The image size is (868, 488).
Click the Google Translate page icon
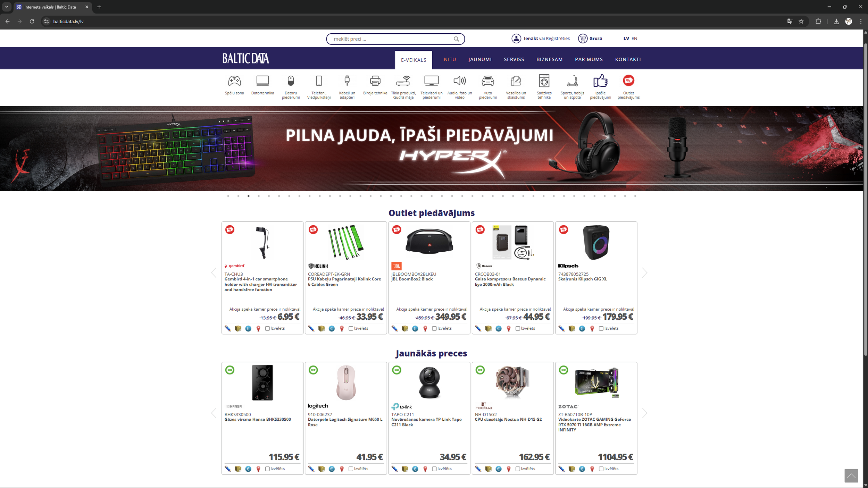coord(790,21)
